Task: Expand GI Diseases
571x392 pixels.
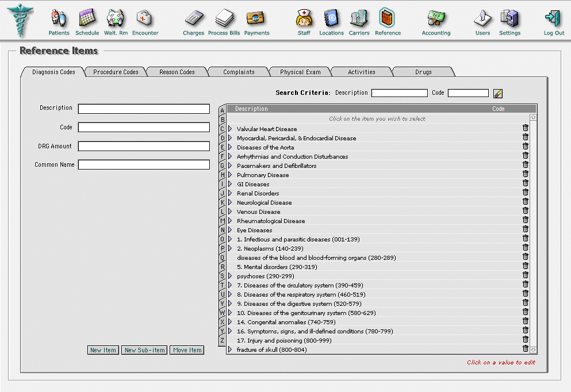Action: click(x=230, y=184)
